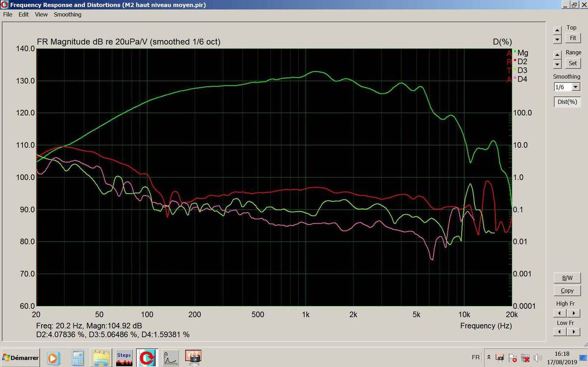588x367 pixels.
Task: Click the Fit button
Action: pos(572,38)
